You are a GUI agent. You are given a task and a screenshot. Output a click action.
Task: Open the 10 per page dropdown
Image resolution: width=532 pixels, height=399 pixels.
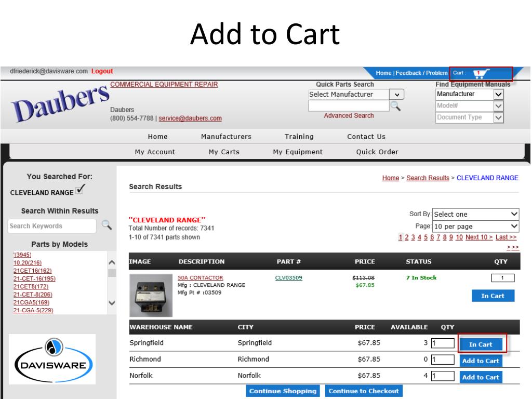tap(476, 227)
